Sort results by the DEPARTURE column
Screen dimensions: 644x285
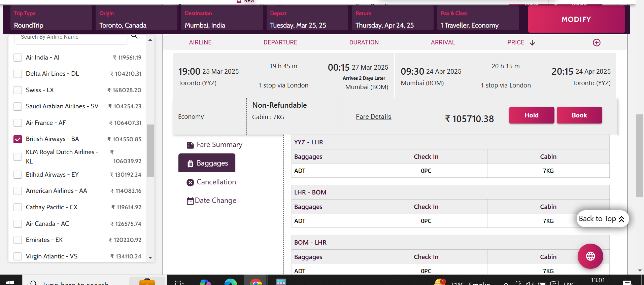[280, 42]
